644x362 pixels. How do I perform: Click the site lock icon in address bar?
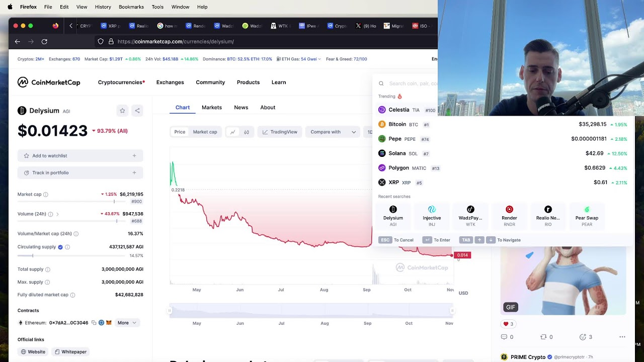(x=110, y=42)
